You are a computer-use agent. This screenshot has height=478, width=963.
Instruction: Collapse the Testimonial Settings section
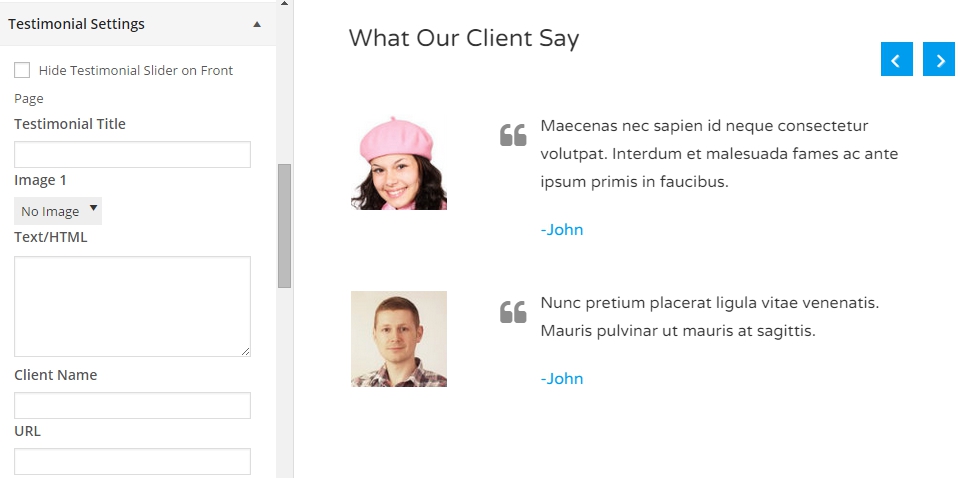click(257, 23)
